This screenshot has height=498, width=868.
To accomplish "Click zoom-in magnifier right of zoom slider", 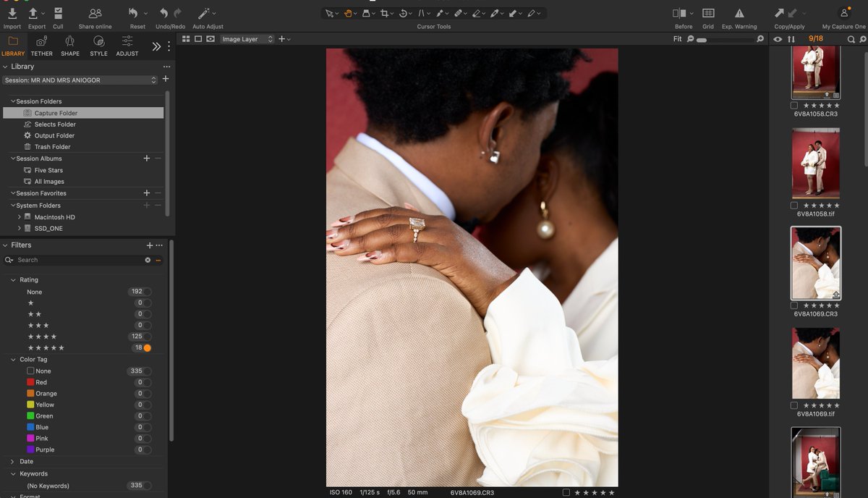I will [760, 39].
